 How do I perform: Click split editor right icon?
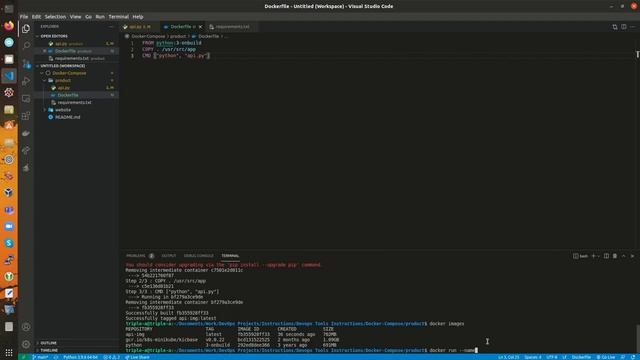[x=624, y=27]
